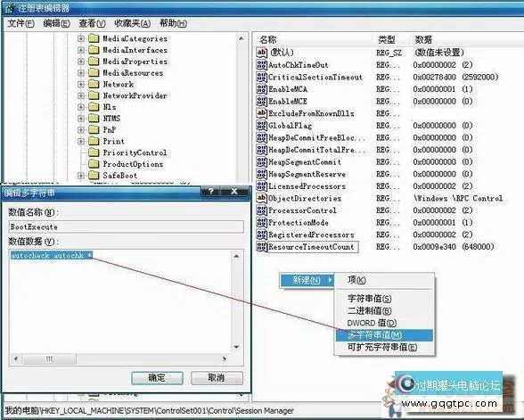The width and height of the screenshot is (524, 420).
Task: Click the scroll up arrow in data box
Action: click(237, 256)
